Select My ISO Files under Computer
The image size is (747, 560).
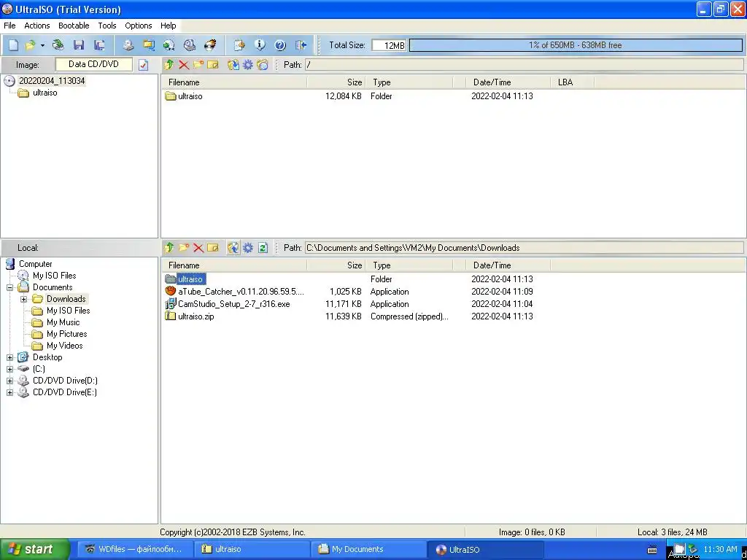pos(54,276)
